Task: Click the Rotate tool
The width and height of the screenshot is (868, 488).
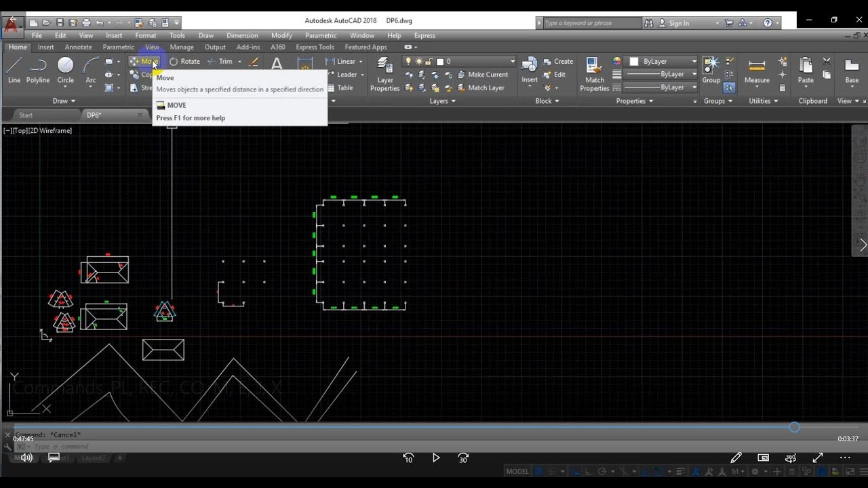Action: coord(184,61)
